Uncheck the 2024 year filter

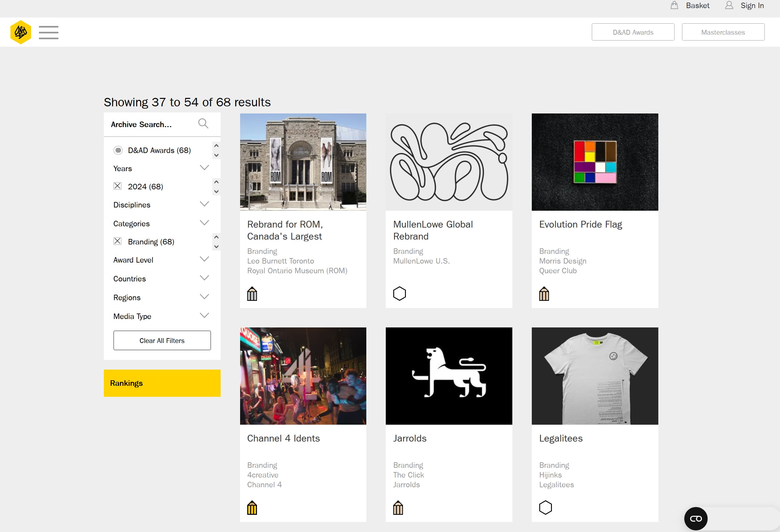click(117, 186)
